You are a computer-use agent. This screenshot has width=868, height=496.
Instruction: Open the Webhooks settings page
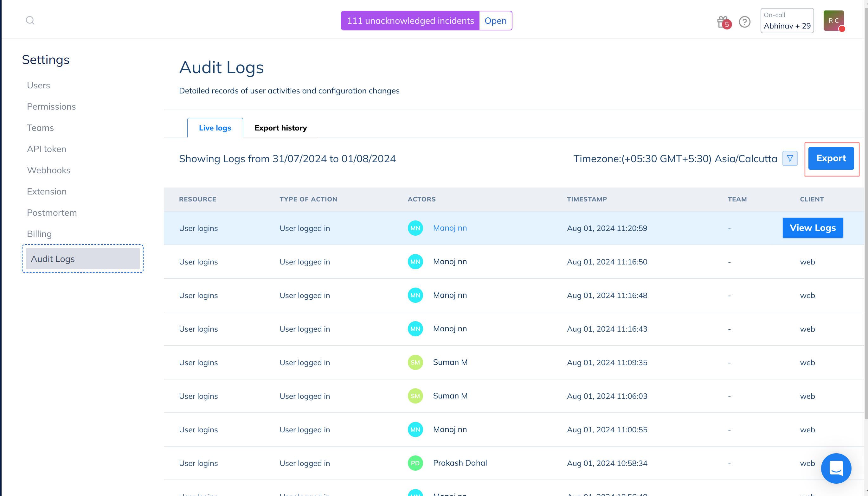click(49, 170)
